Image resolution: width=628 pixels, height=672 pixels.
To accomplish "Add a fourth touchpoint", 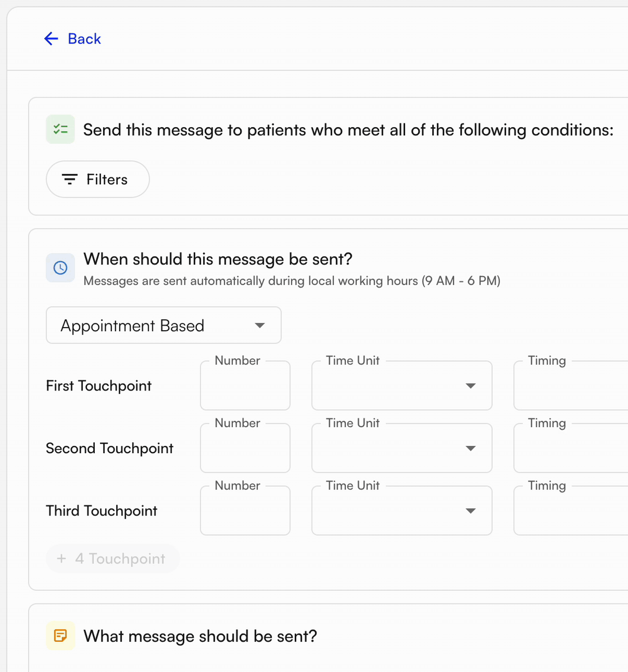I will coord(113,558).
